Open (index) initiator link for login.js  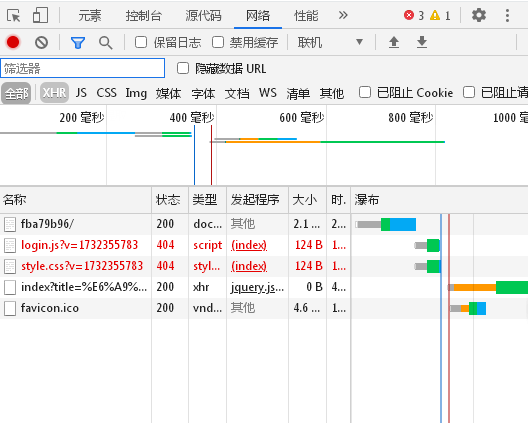249,245
